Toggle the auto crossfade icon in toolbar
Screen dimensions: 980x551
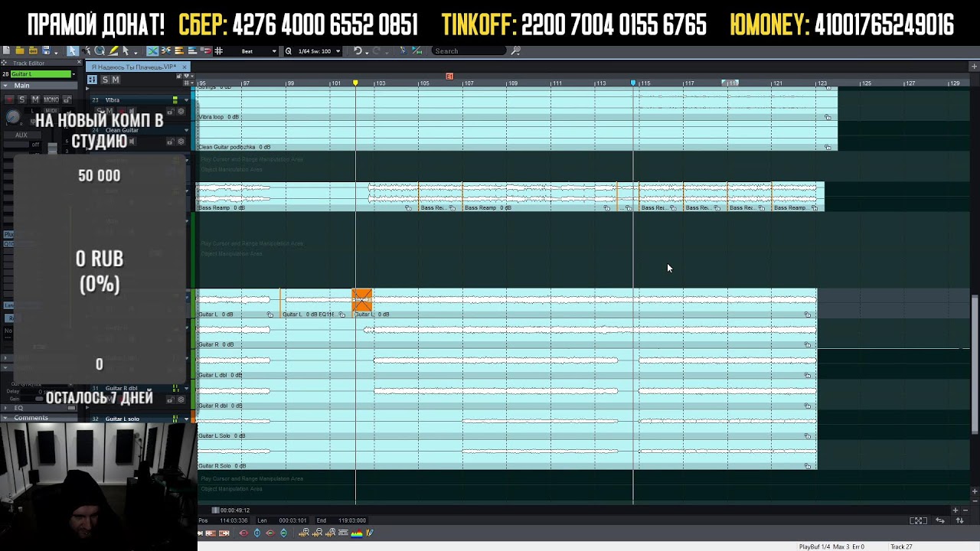click(152, 51)
